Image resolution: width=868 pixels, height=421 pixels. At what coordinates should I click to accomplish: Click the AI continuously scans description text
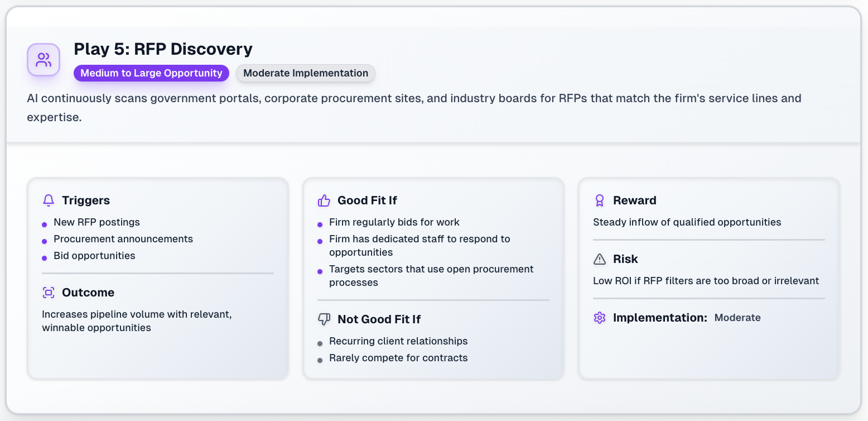414,108
